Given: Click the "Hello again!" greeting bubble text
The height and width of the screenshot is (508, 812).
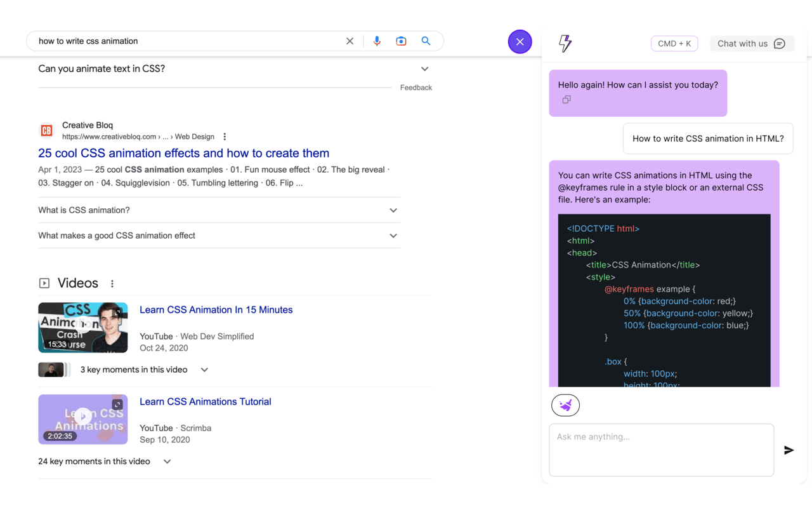Looking at the screenshot, I should click(638, 85).
